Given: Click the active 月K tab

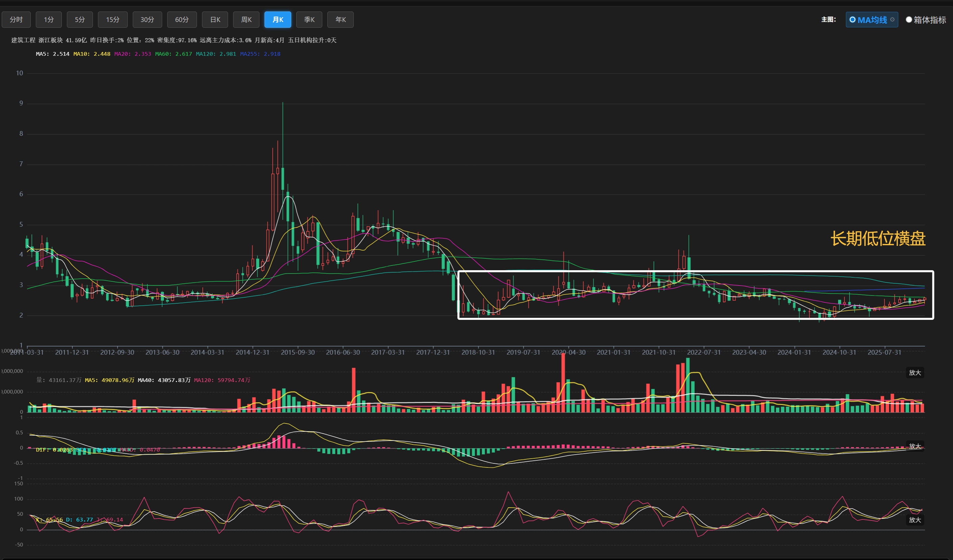Looking at the screenshot, I should 278,20.
